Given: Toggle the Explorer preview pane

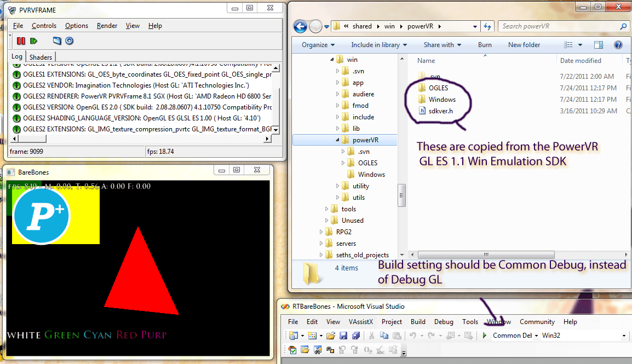Looking at the screenshot, I should pos(598,45).
